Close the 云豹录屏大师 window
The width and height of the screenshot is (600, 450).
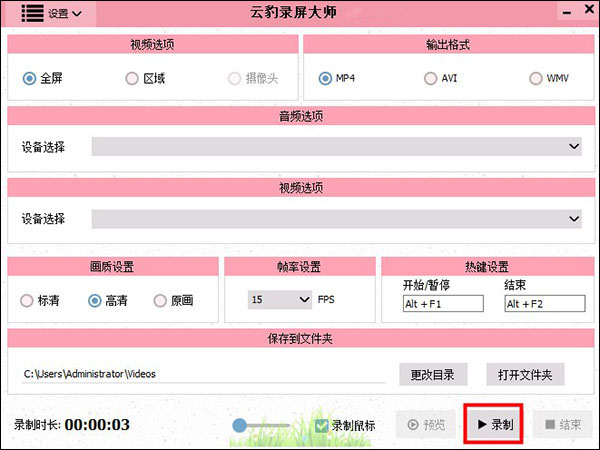tap(590, 9)
